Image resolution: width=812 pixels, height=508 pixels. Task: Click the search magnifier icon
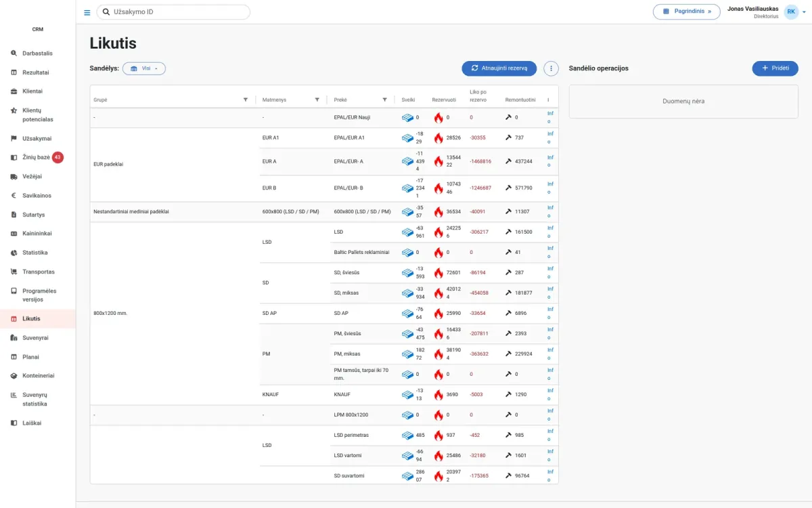coord(106,12)
